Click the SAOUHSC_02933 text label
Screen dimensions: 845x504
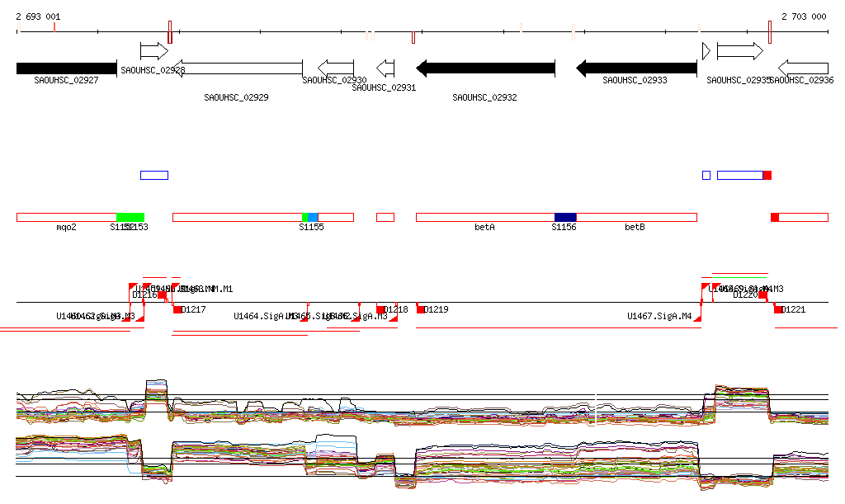coord(635,80)
